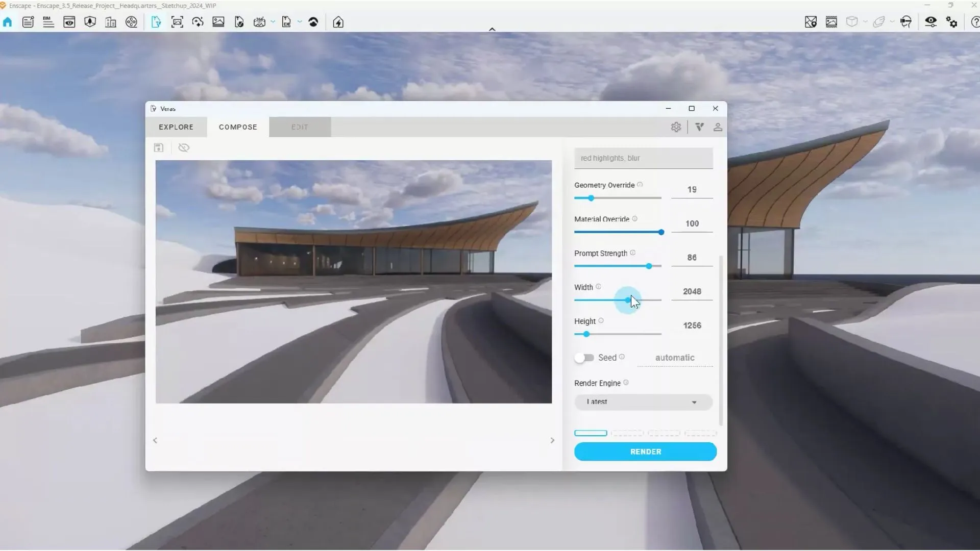This screenshot has width=980, height=551.
Task: Click the AI sparkle enhance icon
Action: click(198, 22)
